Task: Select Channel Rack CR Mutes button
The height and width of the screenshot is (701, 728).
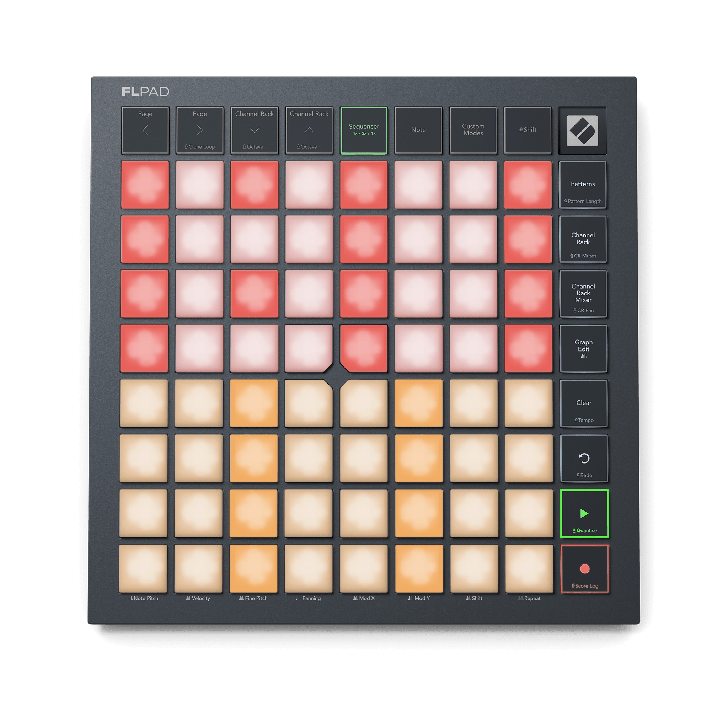Action: coord(583,239)
